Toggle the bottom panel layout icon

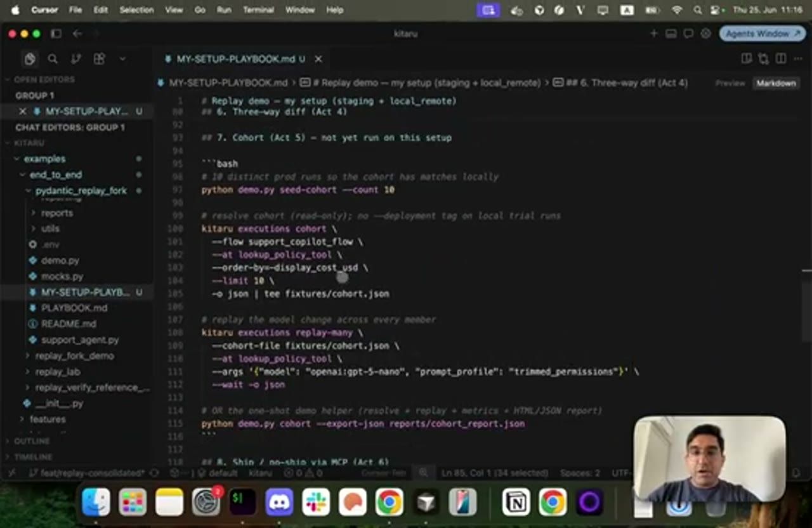click(x=671, y=34)
